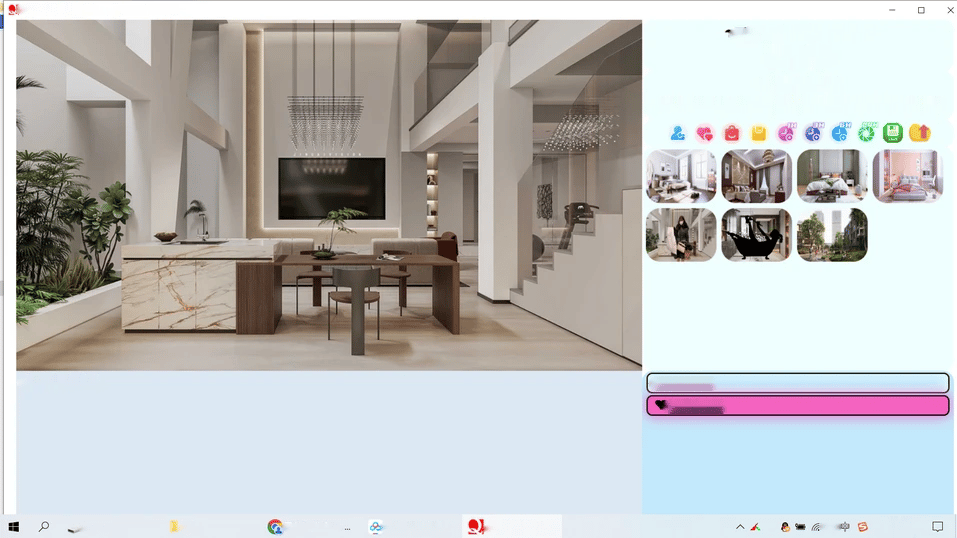The height and width of the screenshot is (538, 957).
Task: Click the green camera shutter icon
Action: coord(866,133)
